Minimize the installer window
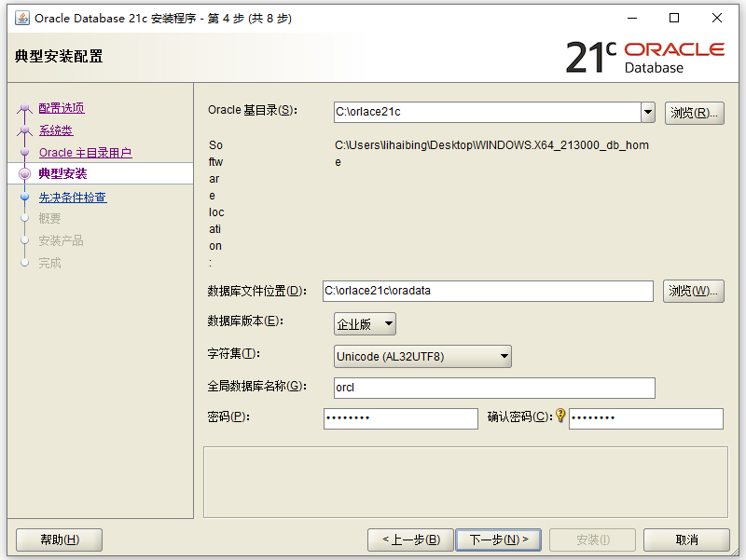 click(632, 18)
